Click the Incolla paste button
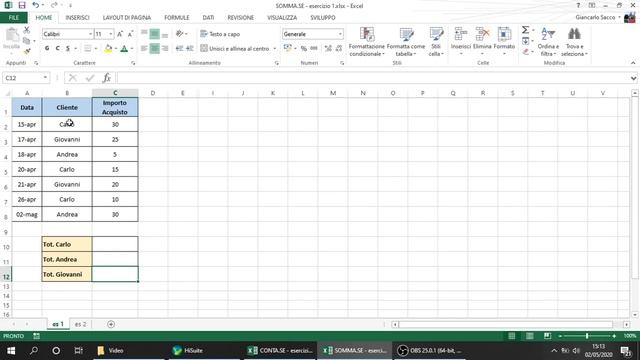Image resolution: width=640 pixels, height=360 pixels. point(11,40)
